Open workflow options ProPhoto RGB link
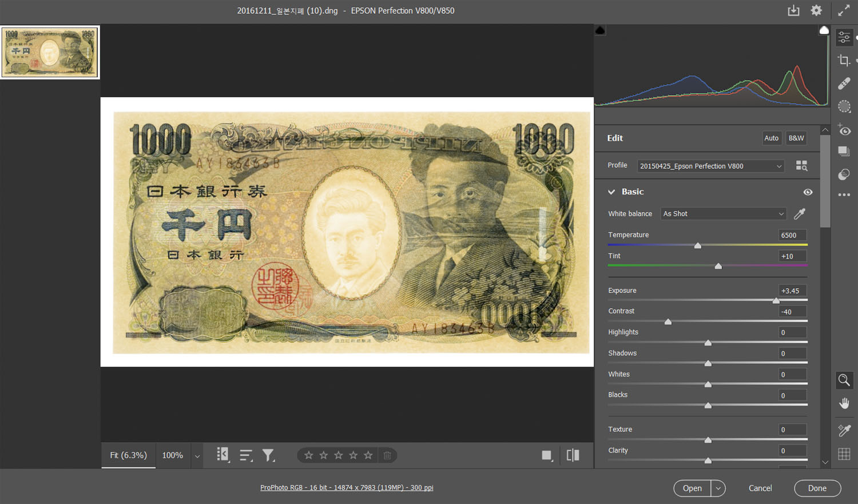This screenshot has width=858, height=504. tap(347, 487)
